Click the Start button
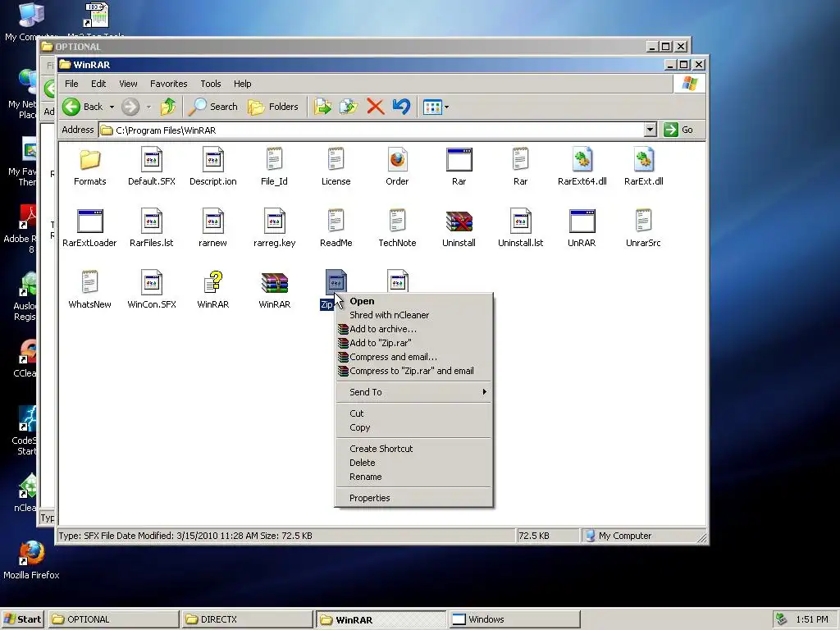The image size is (840, 630). [23, 619]
